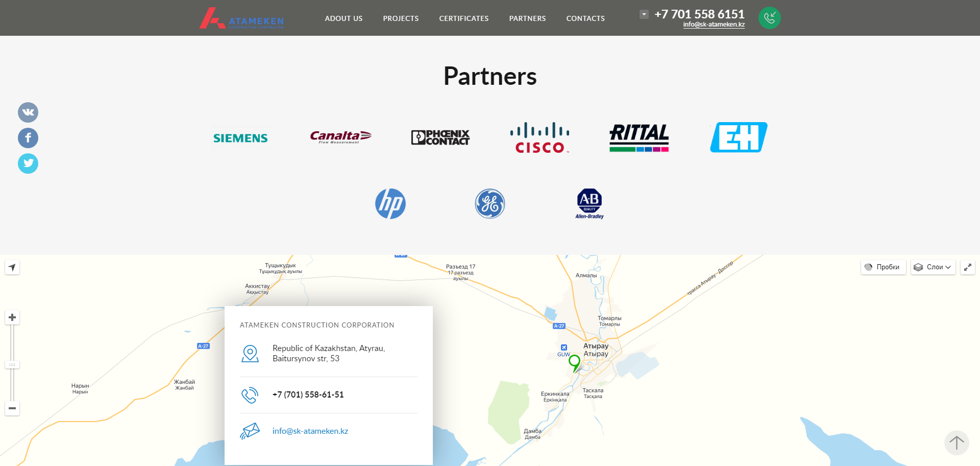980x466 pixels.
Task: Open the Contacts menu item
Action: (x=585, y=18)
